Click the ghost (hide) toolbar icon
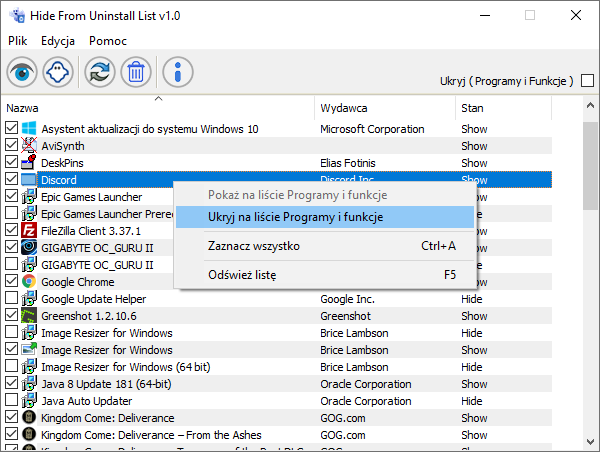This screenshot has width=600, height=452. tap(58, 72)
